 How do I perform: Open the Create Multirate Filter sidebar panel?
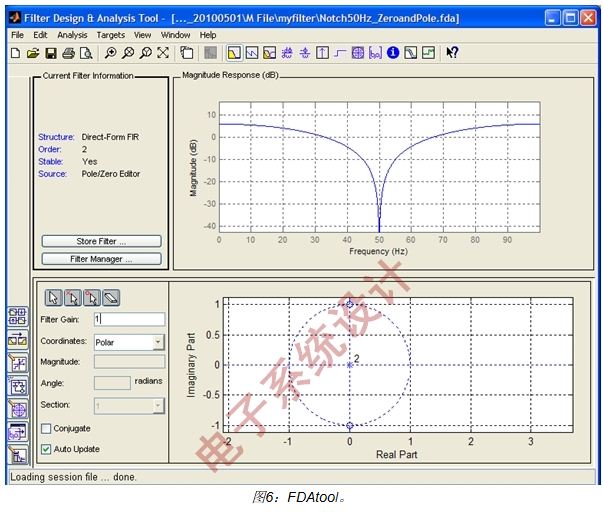pos(17,317)
